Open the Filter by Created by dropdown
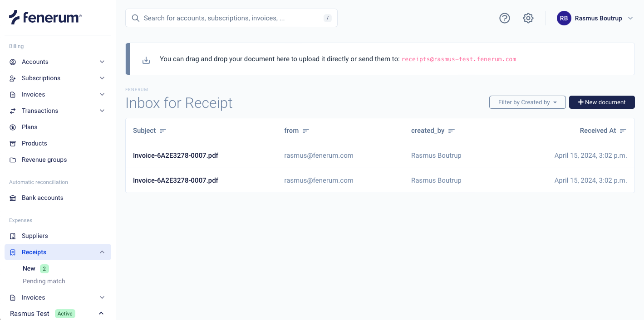The width and height of the screenshot is (644, 320). (x=527, y=102)
